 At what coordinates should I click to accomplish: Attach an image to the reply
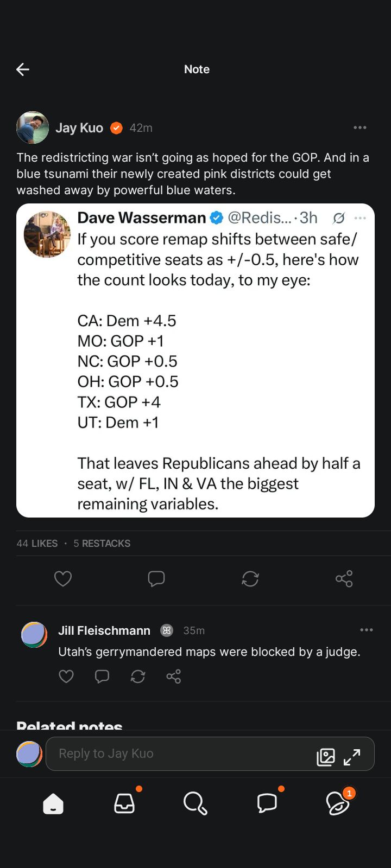pyautogui.click(x=326, y=757)
